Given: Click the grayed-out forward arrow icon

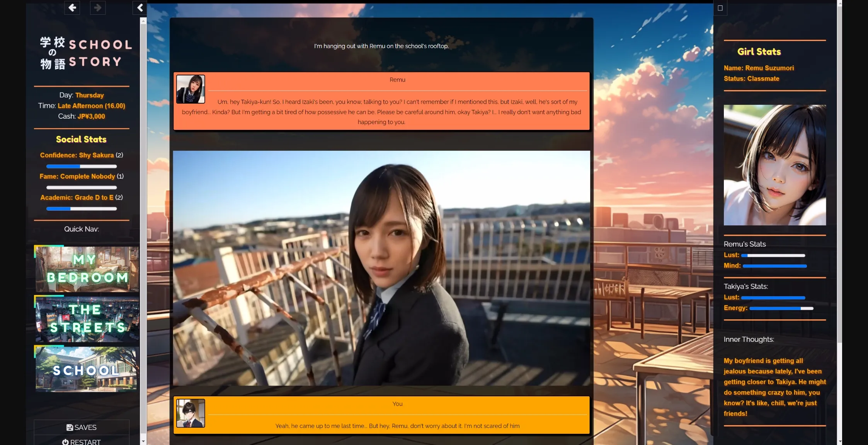Looking at the screenshot, I should pos(98,7).
